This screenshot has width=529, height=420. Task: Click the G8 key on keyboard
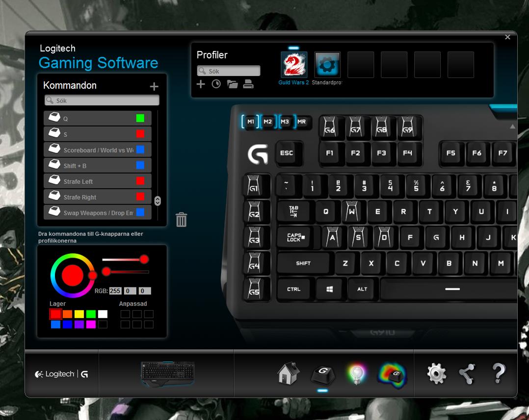coord(381,128)
